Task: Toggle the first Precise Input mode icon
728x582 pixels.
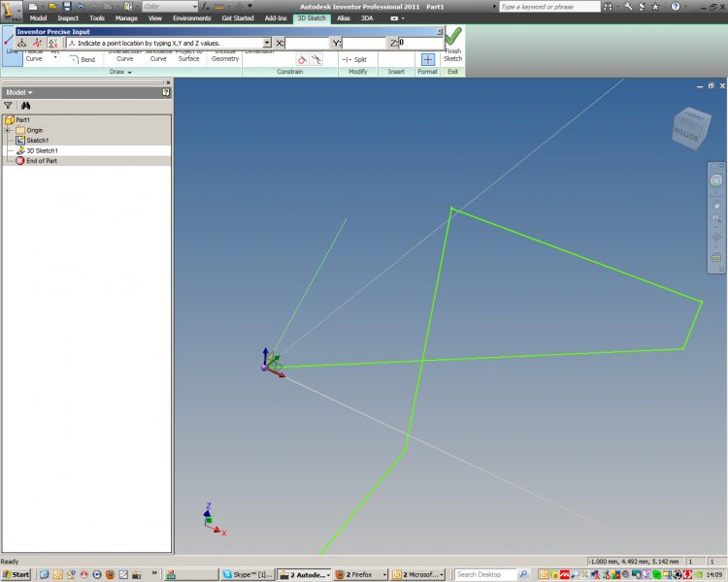Action: coord(21,44)
